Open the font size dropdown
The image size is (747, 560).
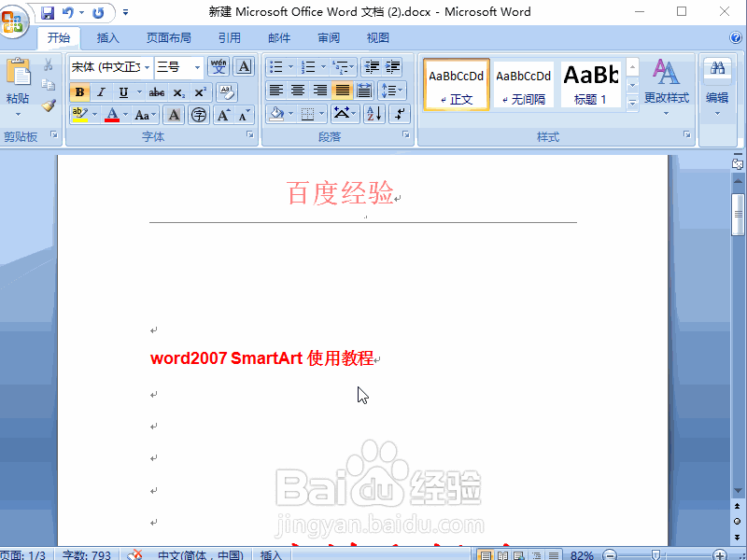197,67
